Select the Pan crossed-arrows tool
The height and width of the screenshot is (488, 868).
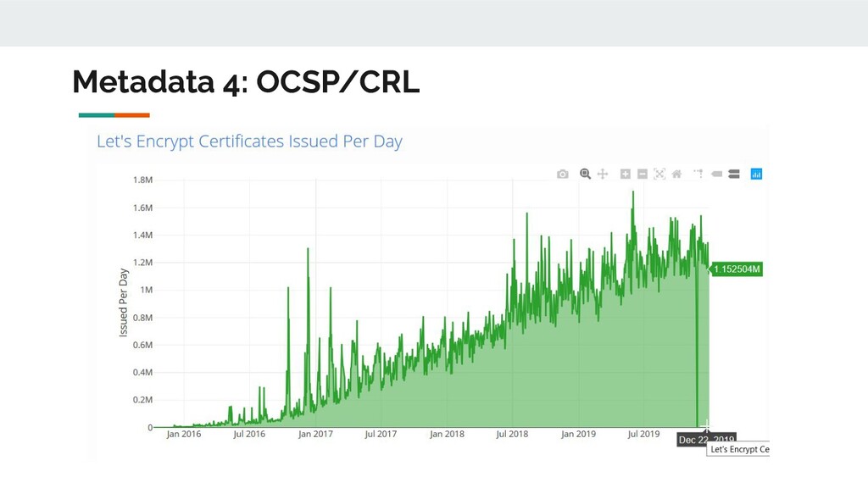(x=603, y=175)
